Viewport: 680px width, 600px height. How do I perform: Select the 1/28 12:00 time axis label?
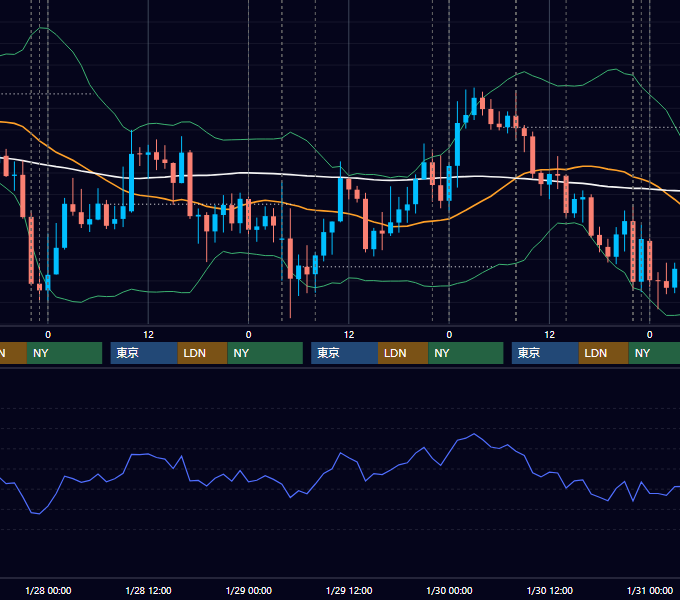click(148, 590)
